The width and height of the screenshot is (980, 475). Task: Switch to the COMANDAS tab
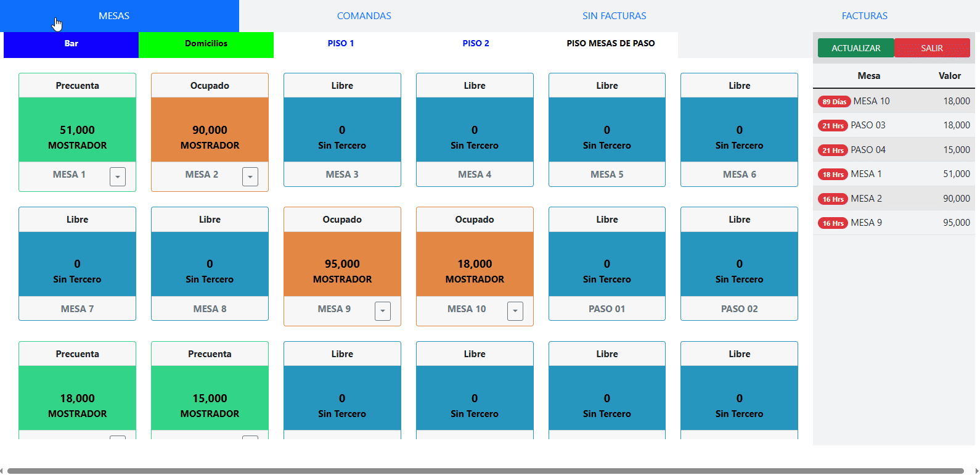pos(364,16)
